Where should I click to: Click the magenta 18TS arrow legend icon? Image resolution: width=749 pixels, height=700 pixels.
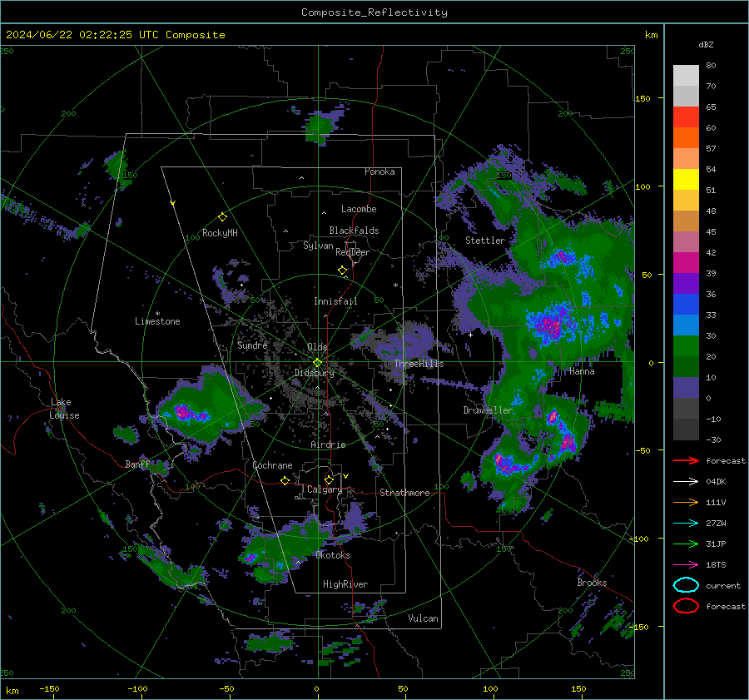(x=686, y=565)
